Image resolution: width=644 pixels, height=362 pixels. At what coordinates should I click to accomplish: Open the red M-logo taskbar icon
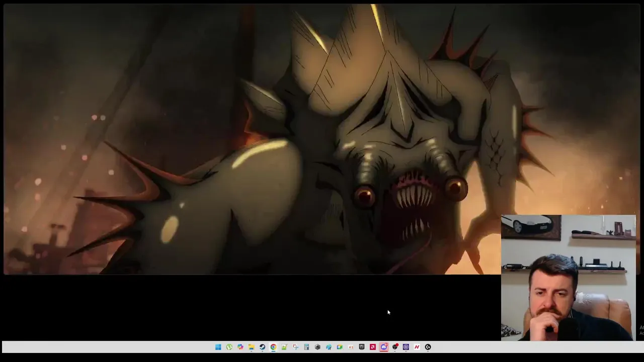417,347
